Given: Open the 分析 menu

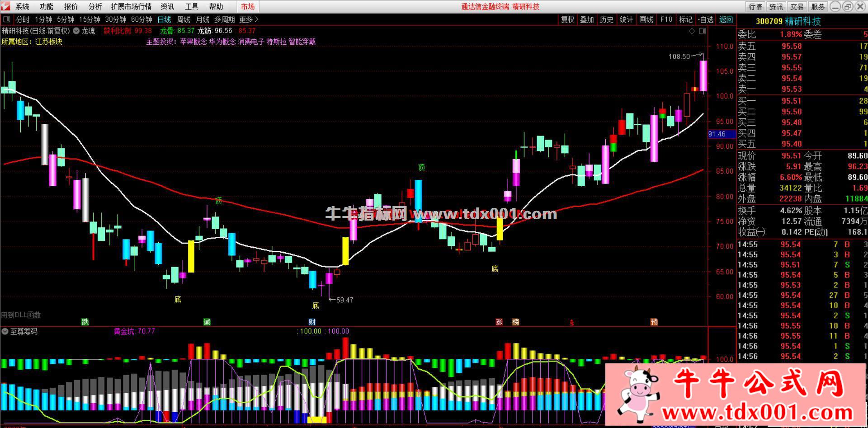Looking at the screenshot, I should 95,6.
